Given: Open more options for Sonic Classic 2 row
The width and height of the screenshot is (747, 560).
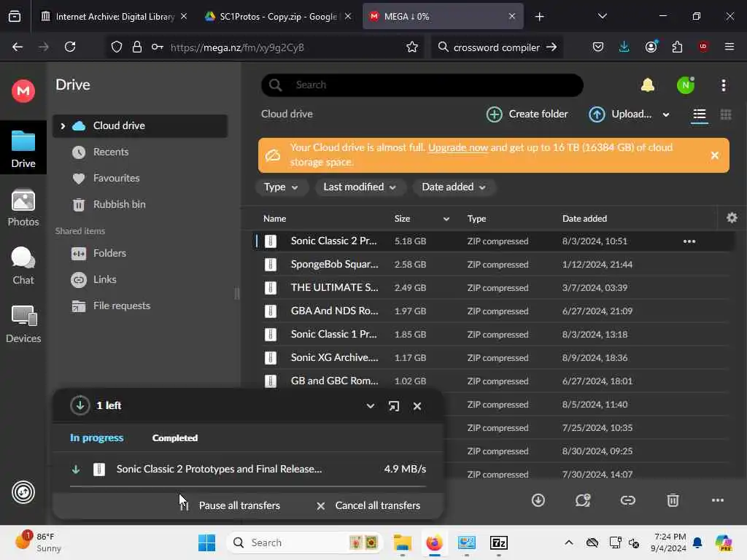Looking at the screenshot, I should click(x=689, y=241).
